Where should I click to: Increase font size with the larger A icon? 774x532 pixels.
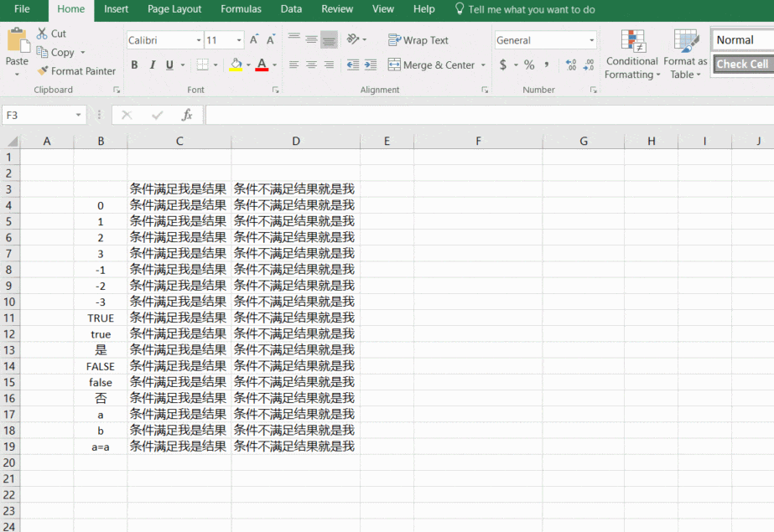(x=253, y=40)
